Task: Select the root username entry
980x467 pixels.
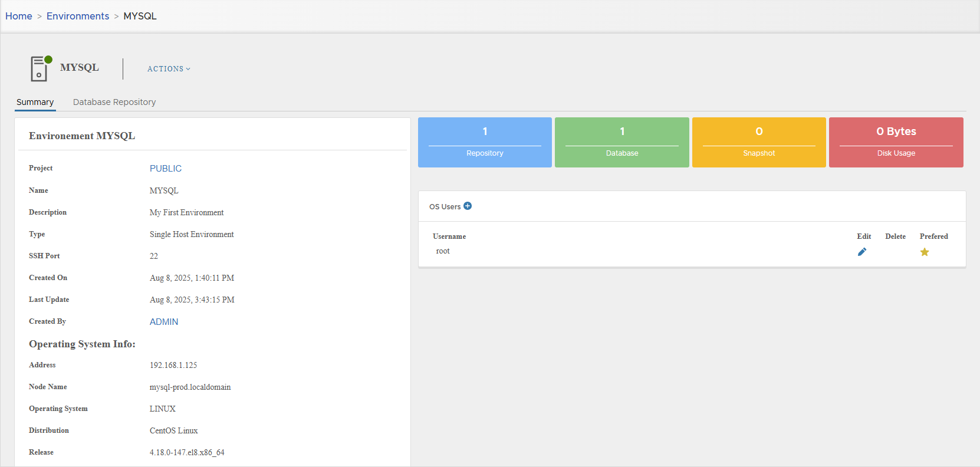Action: (443, 251)
